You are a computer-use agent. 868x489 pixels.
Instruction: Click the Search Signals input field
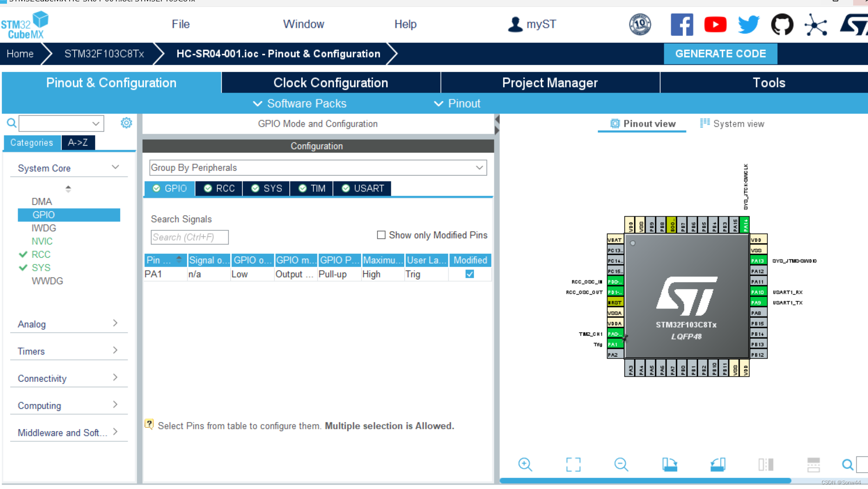(x=189, y=237)
